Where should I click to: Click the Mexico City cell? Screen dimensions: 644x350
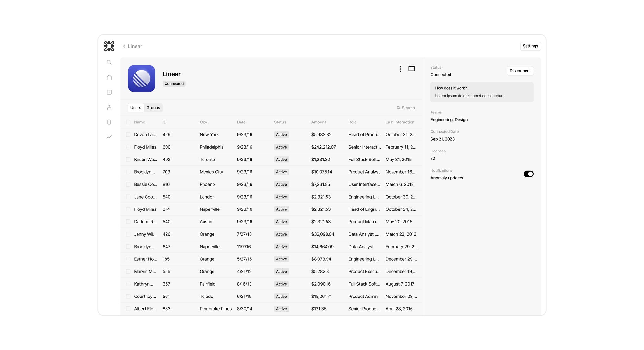pyautogui.click(x=211, y=172)
